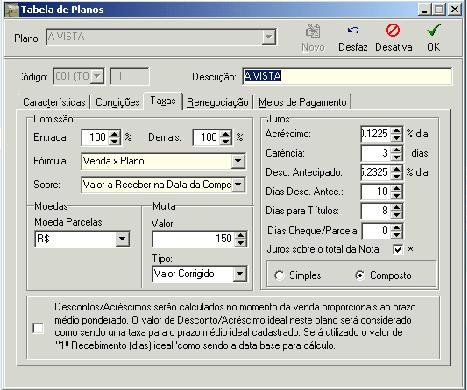The height and width of the screenshot is (390, 467).
Task: Click the Código number field
Action: pyautogui.click(x=129, y=76)
